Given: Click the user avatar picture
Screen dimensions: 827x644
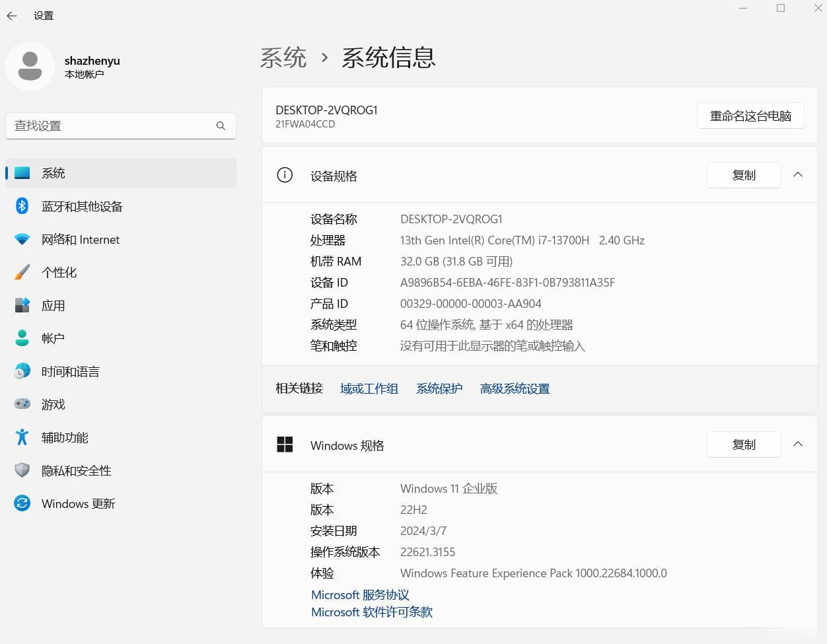Looking at the screenshot, I should coord(30,67).
